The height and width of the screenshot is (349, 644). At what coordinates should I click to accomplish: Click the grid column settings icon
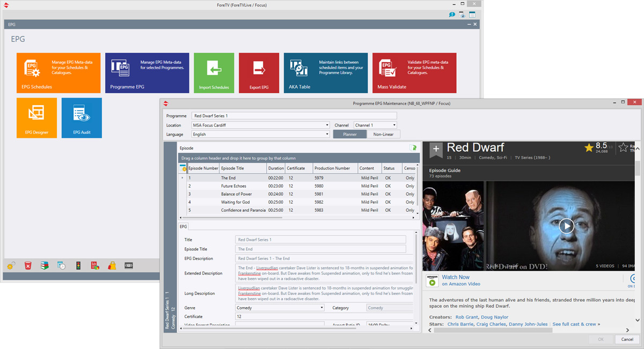tap(183, 168)
